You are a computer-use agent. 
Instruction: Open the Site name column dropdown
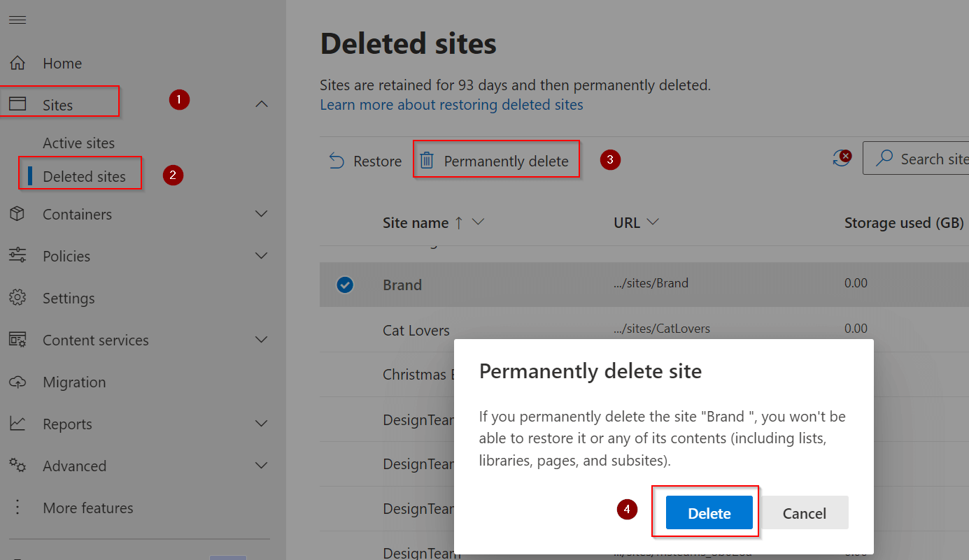480,222
